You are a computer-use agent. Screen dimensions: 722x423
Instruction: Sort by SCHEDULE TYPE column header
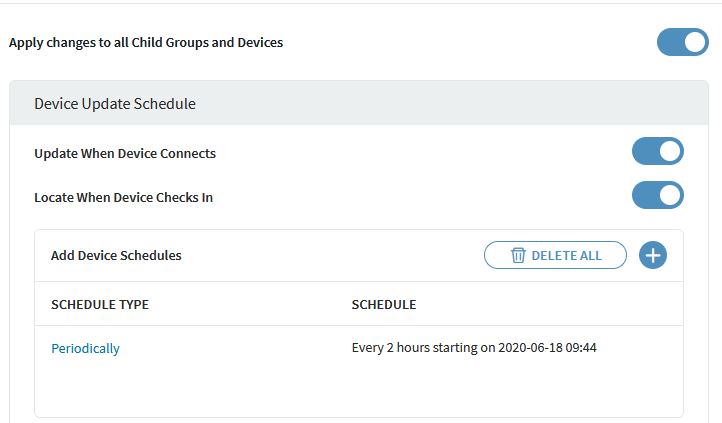100,304
